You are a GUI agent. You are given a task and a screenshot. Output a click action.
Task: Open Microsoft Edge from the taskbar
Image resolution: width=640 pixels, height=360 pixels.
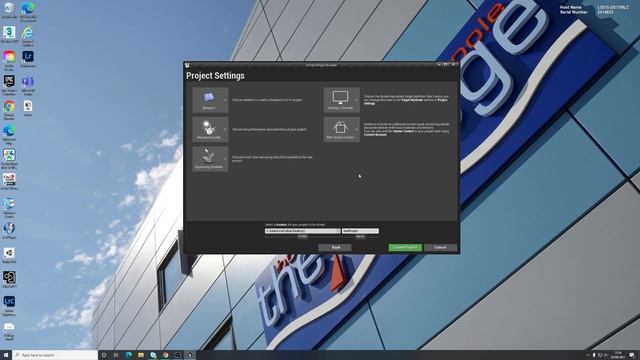pyautogui.click(x=129, y=355)
